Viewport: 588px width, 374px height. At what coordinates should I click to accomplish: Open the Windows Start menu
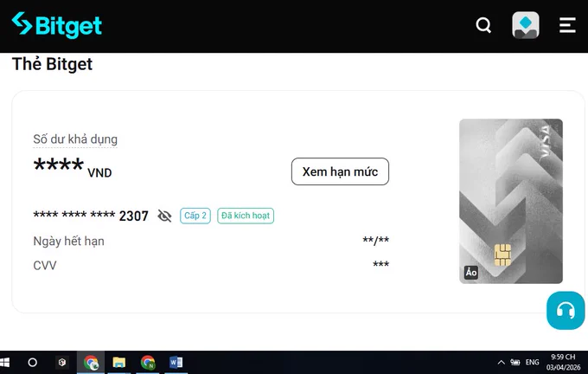tap(4, 363)
